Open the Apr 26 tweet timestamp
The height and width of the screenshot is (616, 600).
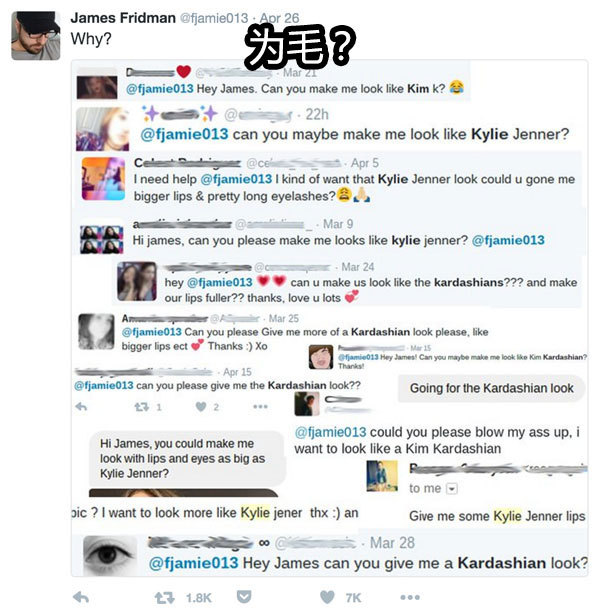tap(279, 18)
